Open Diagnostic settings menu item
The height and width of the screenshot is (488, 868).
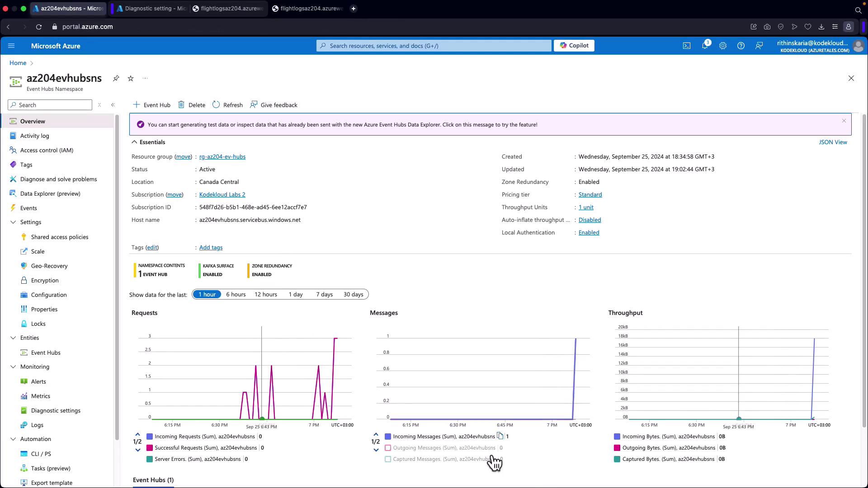point(56,410)
